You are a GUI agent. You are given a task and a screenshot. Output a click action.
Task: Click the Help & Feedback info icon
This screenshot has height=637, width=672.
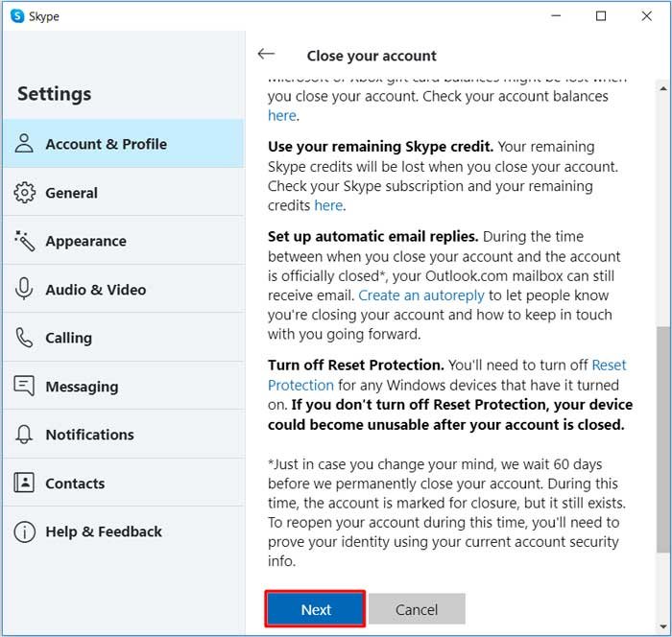[24, 531]
